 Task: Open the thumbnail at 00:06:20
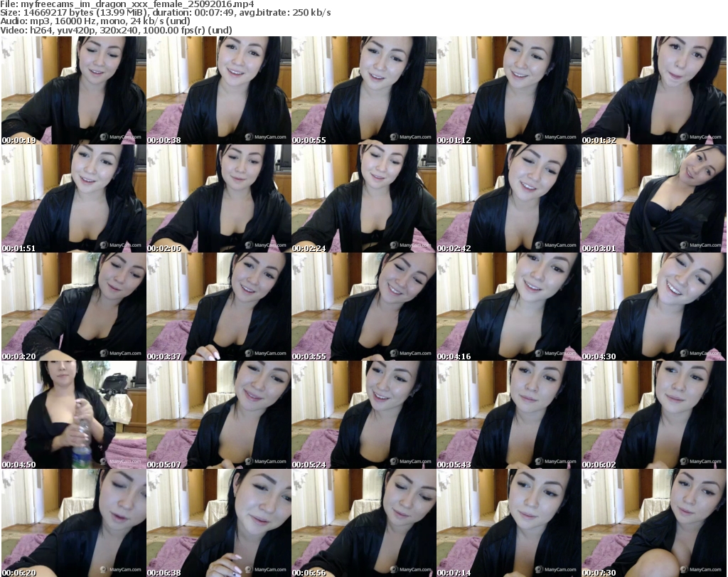[x=74, y=523]
